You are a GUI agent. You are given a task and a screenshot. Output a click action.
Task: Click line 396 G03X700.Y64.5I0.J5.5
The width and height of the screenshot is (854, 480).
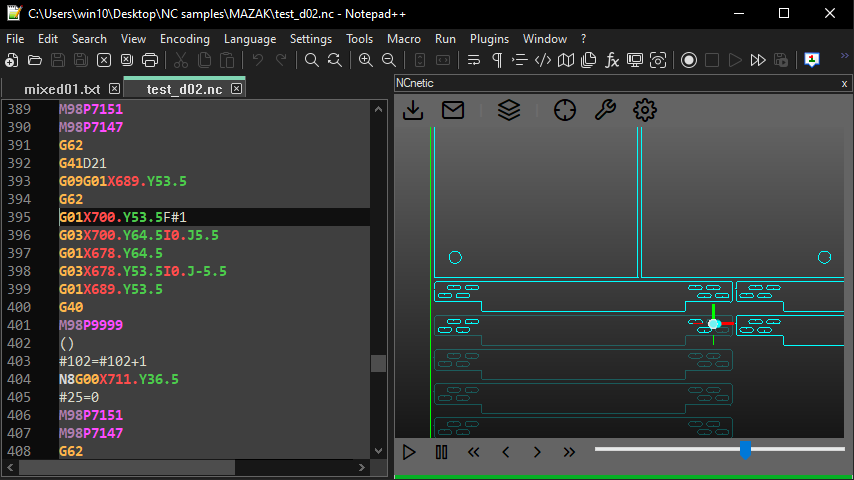coord(139,235)
